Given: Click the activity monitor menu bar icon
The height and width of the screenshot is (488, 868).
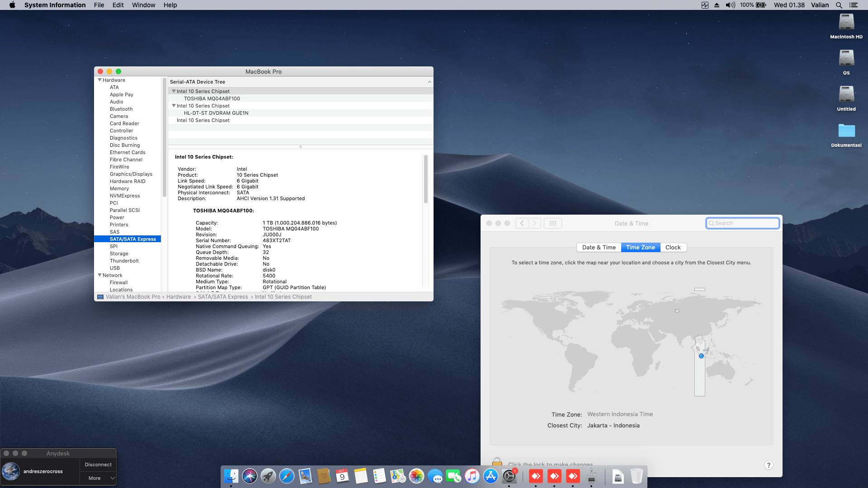Looking at the screenshot, I should 705,5.
